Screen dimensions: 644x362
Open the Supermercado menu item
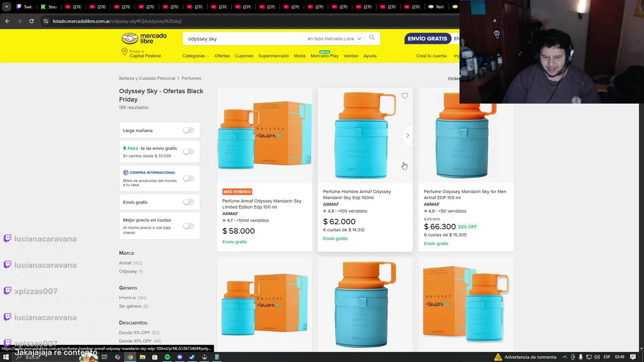(x=274, y=56)
